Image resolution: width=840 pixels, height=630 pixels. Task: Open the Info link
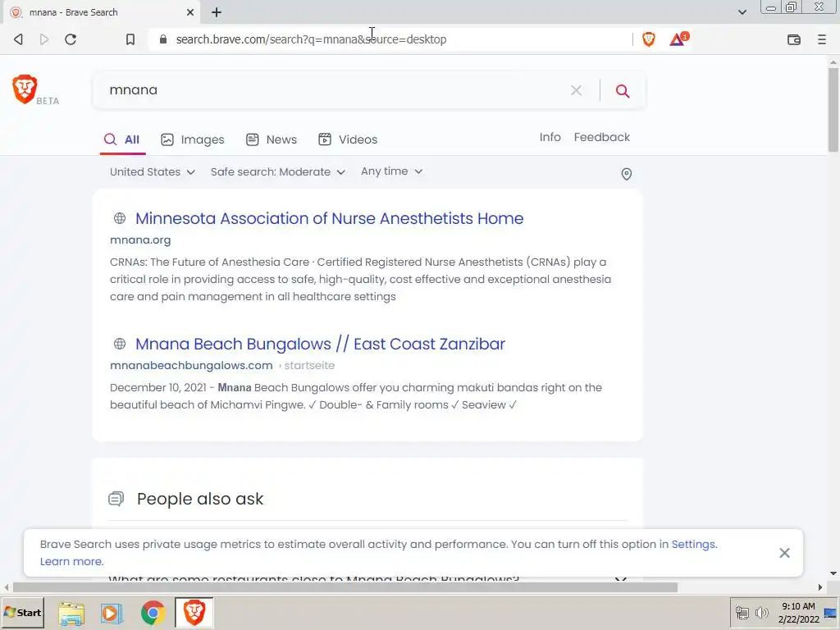550,137
